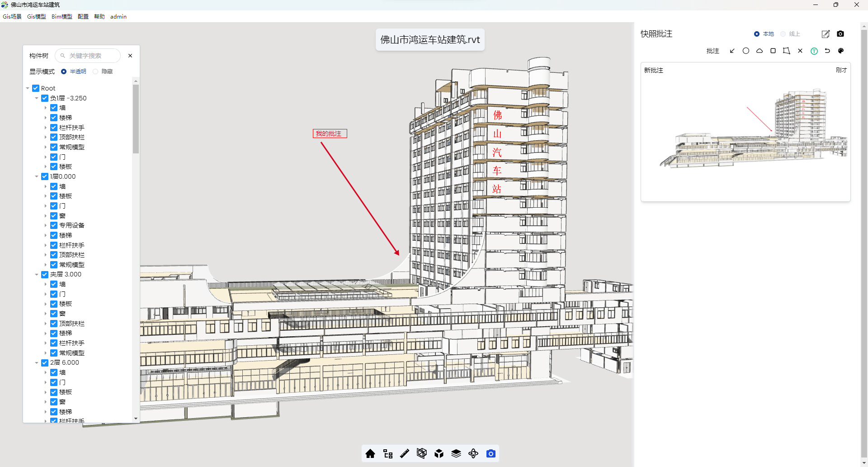This screenshot has height=467, width=868.
Task: Collapse the 负1层 -3.250 node
Action: click(x=37, y=98)
